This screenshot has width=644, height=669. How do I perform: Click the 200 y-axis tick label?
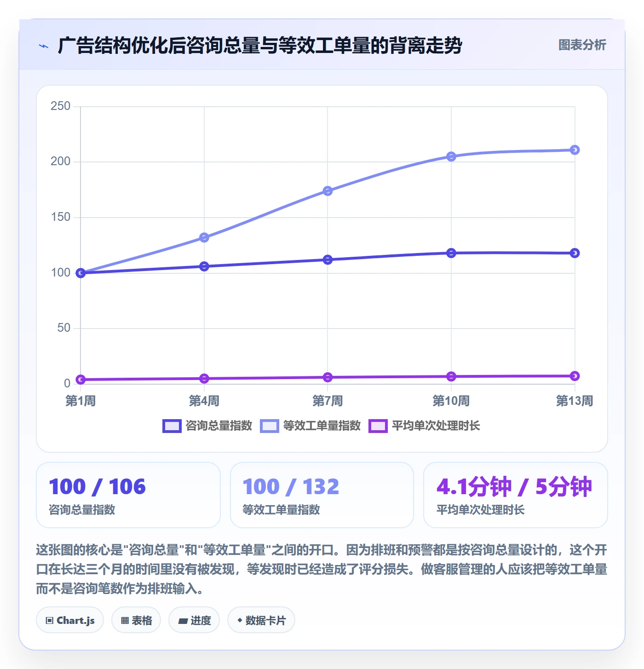tap(61, 161)
